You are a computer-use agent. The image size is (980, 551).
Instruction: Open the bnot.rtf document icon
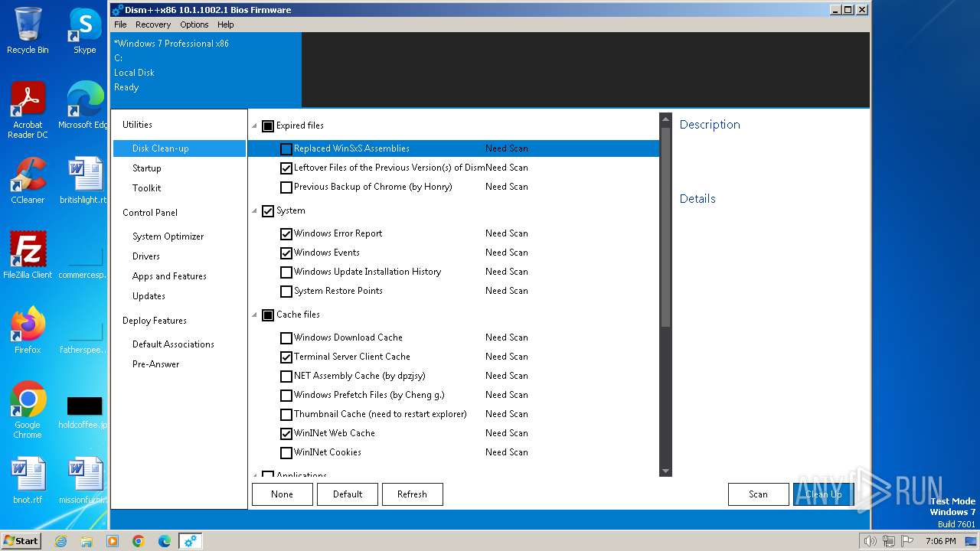[x=28, y=481]
